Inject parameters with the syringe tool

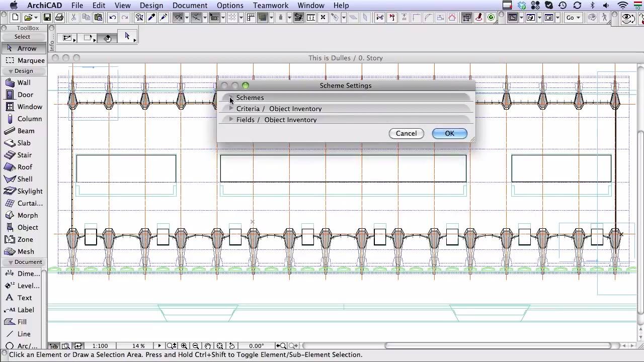coord(163,18)
